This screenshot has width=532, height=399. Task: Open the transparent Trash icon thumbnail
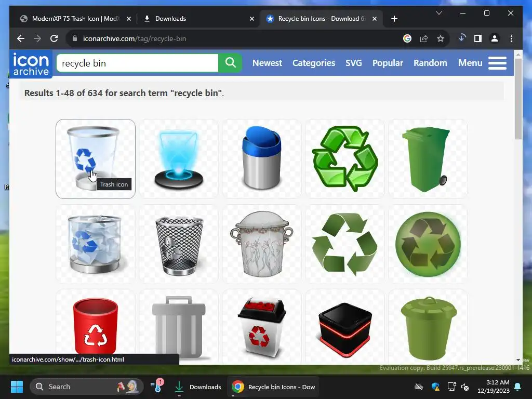[96, 159]
